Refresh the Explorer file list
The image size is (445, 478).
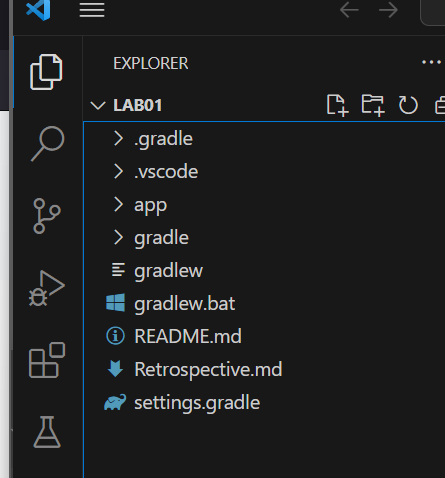point(408,105)
